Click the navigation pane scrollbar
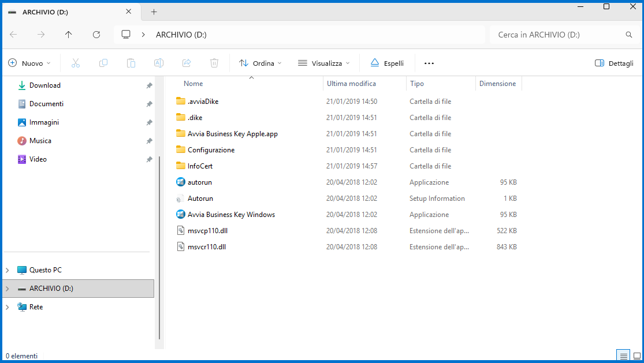The image size is (644, 363). (159, 248)
